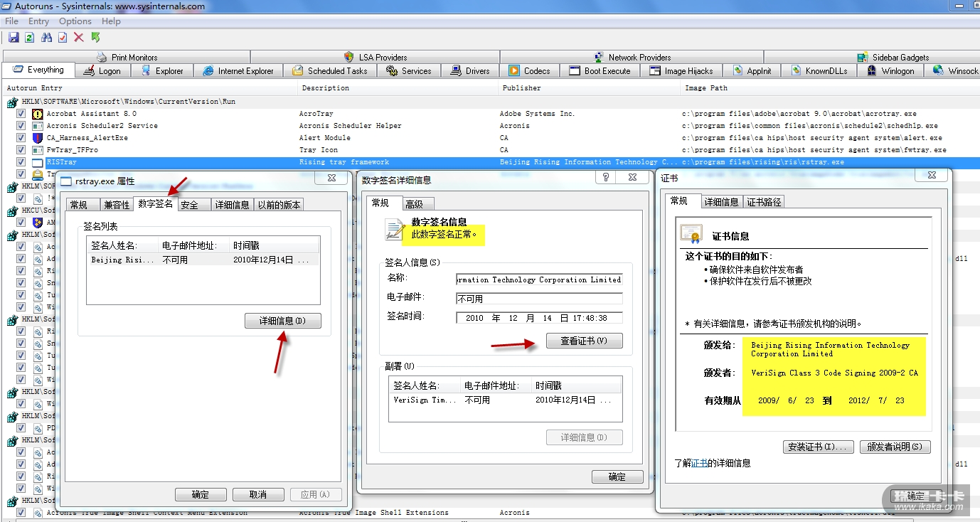Click 颁发者说明(S) button

pos(895,447)
